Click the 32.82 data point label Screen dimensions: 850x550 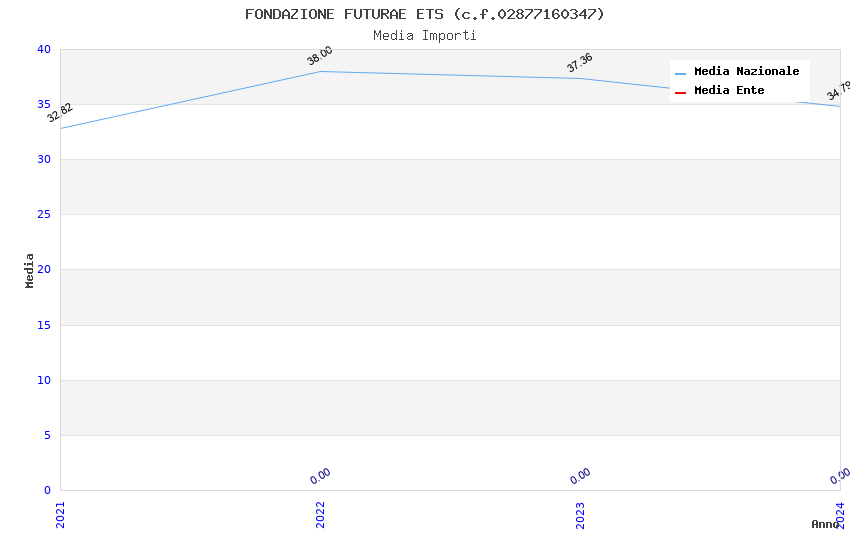(x=60, y=113)
